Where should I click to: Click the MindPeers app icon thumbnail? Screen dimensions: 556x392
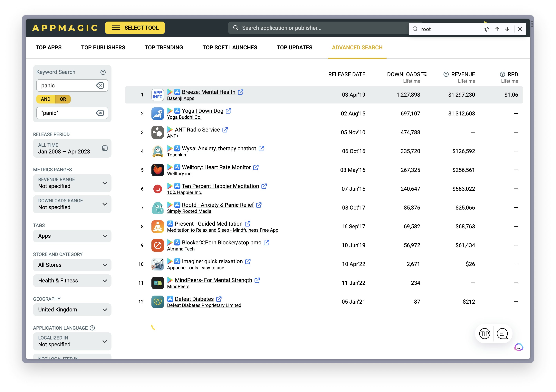point(158,283)
